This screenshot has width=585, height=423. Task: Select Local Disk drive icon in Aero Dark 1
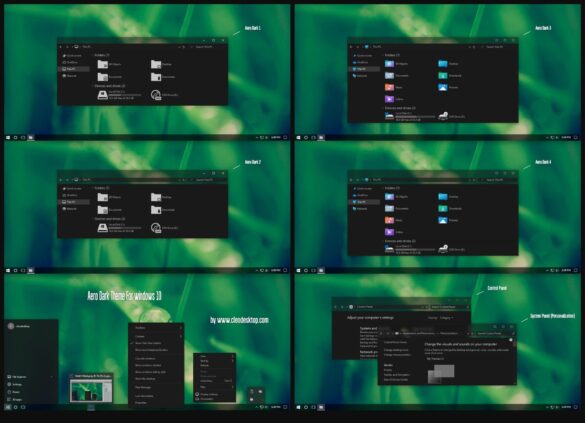pos(103,95)
